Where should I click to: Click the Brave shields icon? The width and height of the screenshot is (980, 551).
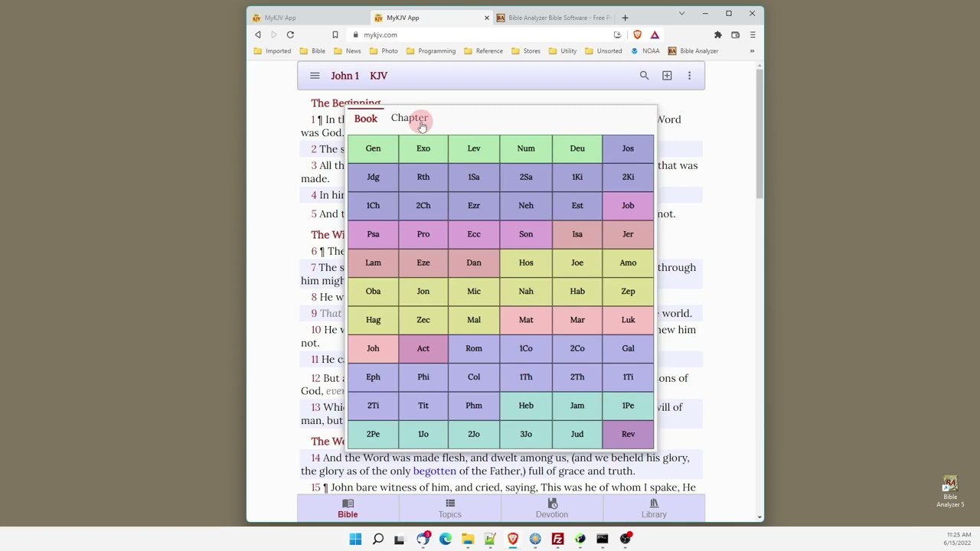coord(637,34)
